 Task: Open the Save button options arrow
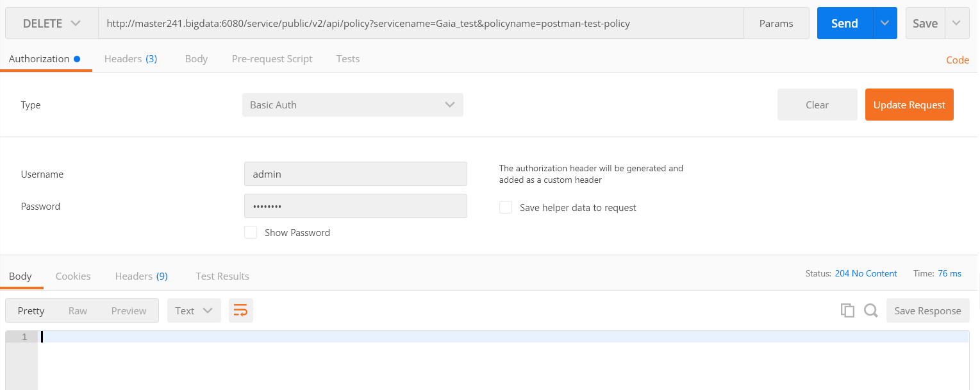(x=957, y=22)
